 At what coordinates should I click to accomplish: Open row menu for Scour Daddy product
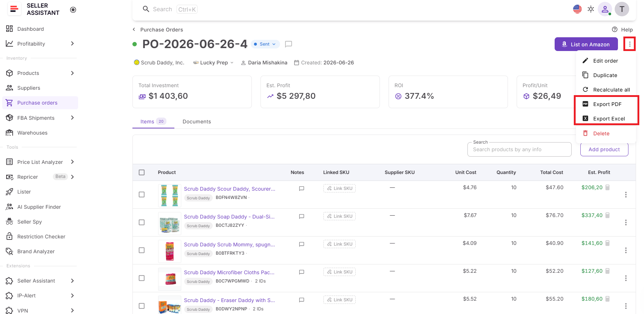click(x=626, y=195)
